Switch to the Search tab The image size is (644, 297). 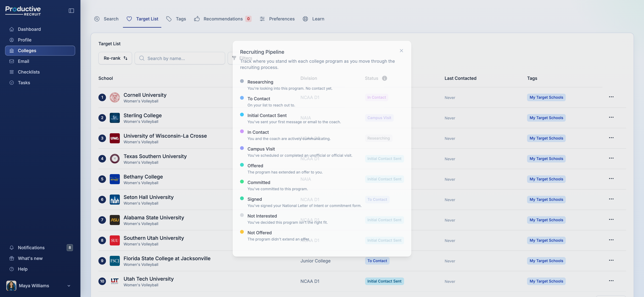106,19
